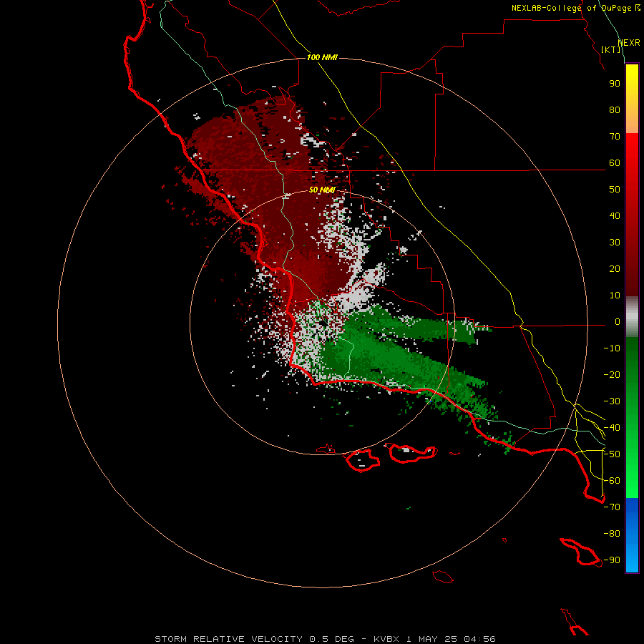
Task: Click the 90 value on velocity scale
Action: coord(615,84)
